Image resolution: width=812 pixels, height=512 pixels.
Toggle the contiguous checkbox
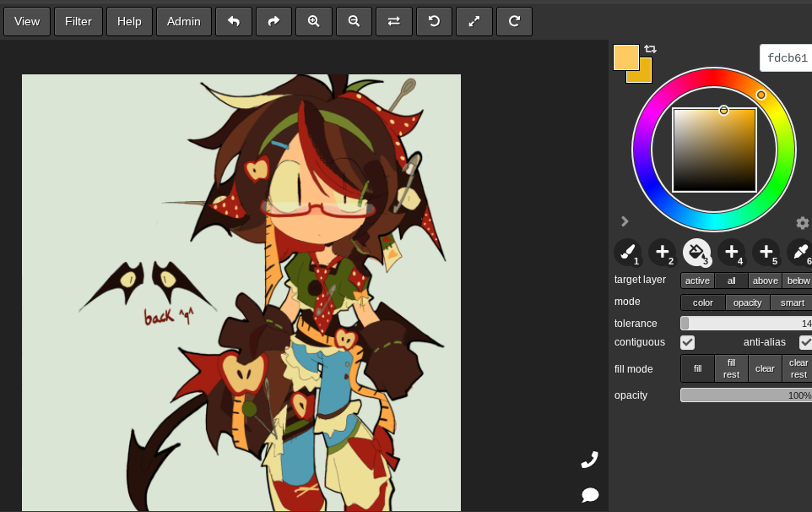(x=688, y=342)
